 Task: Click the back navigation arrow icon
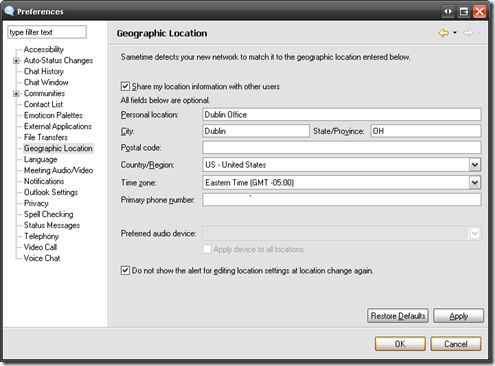point(444,33)
